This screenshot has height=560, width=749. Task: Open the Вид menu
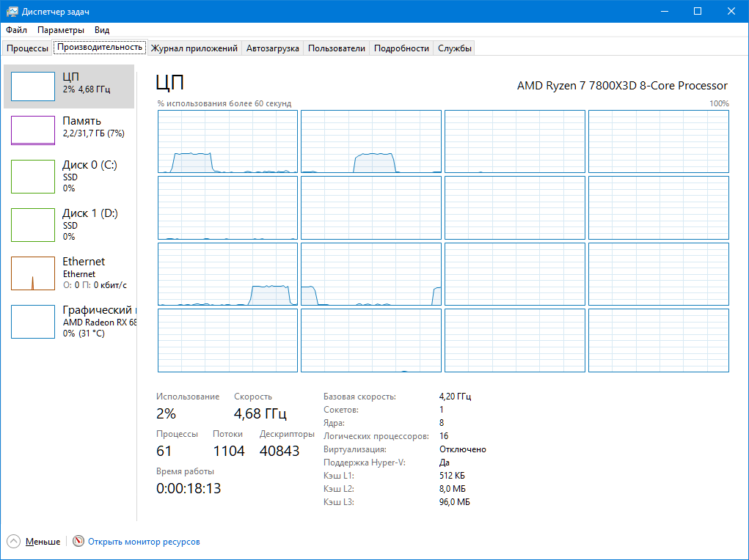[102, 29]
